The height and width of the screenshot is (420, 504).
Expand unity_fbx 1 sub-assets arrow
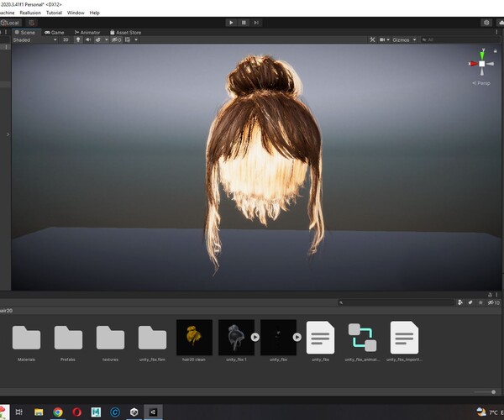(255, 337)
